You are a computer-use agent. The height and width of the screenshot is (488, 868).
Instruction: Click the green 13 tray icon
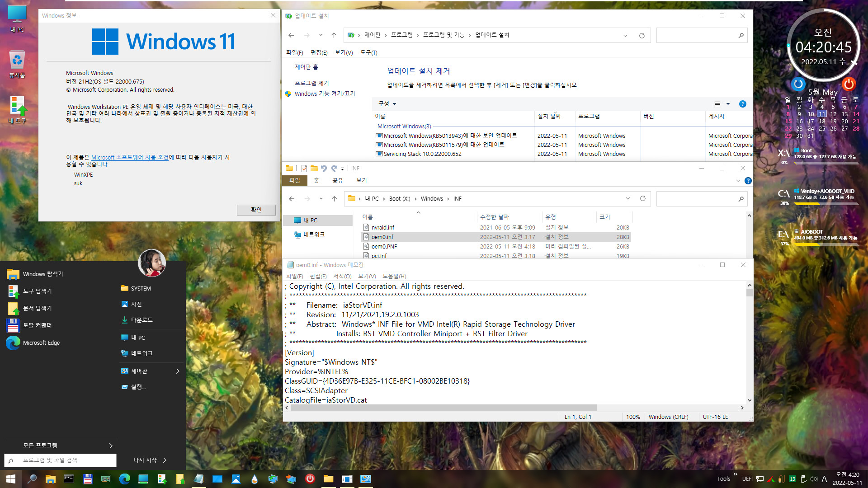[792, 479]
